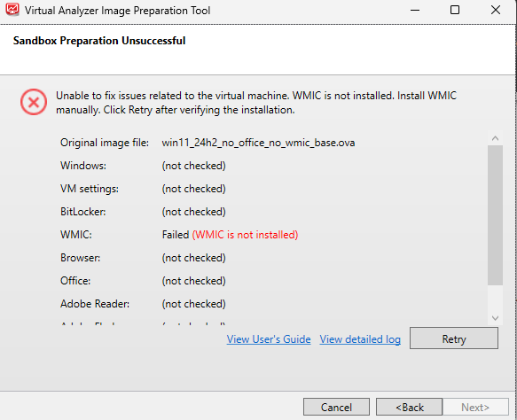The image size is (517, 420).
Task: Click the BitLocker row label
Action: pyautogui.click(x=83, y=212)
